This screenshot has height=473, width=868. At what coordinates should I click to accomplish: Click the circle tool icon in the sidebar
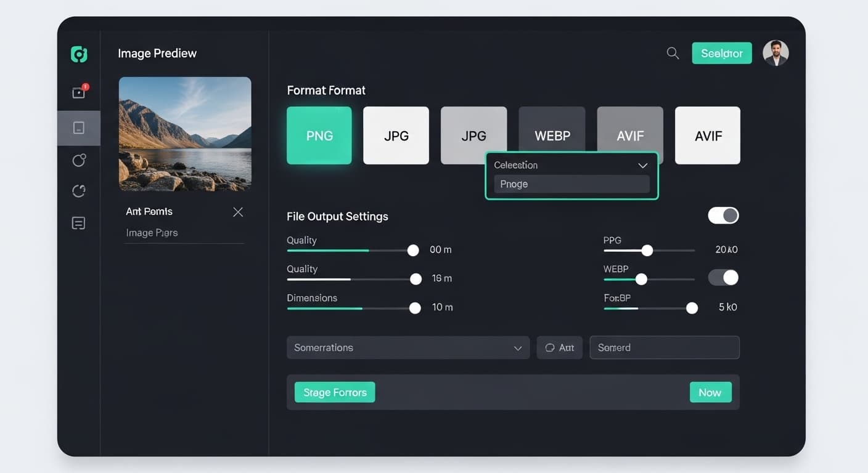pos(78,160)
